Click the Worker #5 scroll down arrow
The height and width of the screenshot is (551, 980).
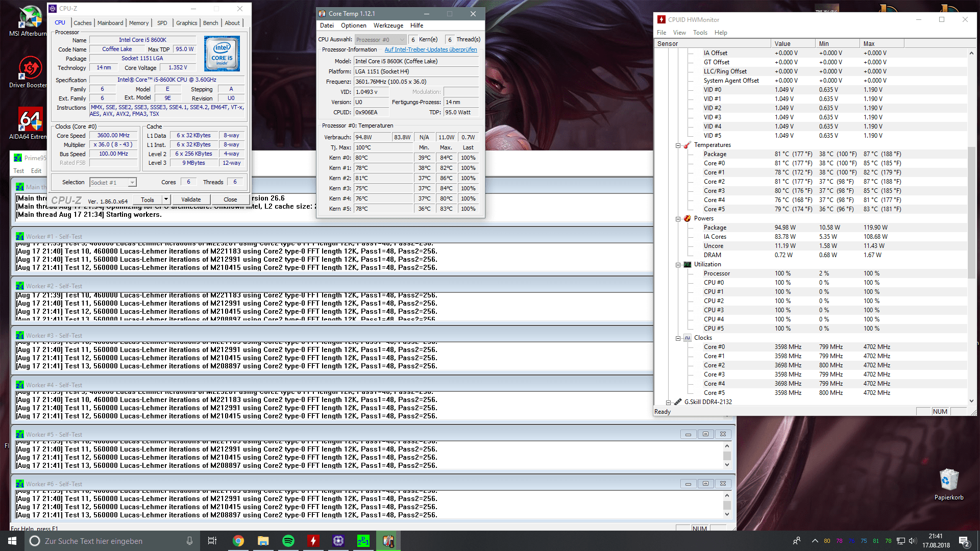[727, 465]
